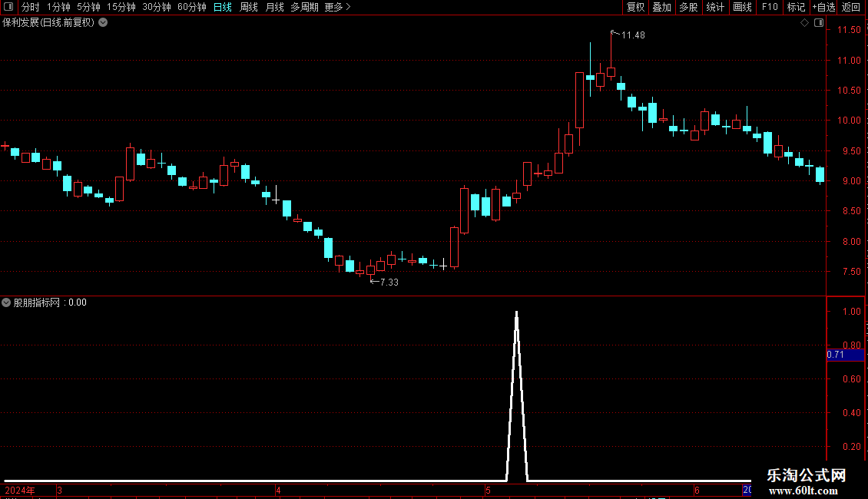
Task: Click the 0.71 highlighted axis value
Action: 845,355
